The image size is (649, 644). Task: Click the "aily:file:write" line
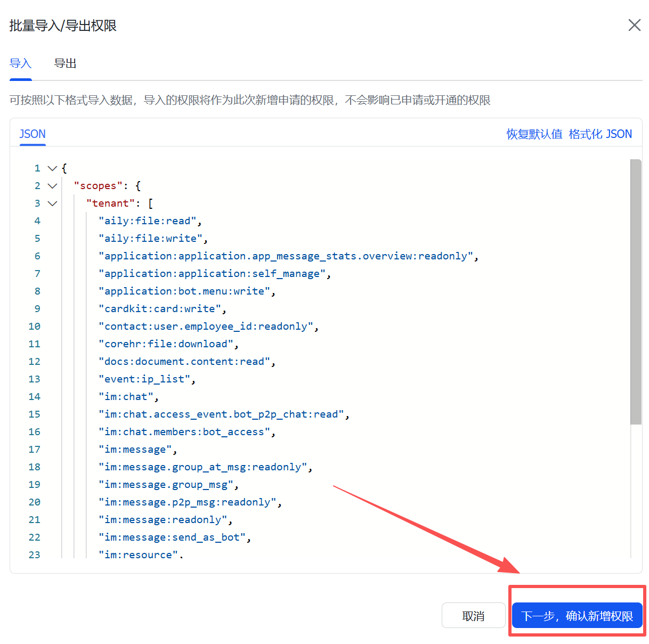coord(153,239)
